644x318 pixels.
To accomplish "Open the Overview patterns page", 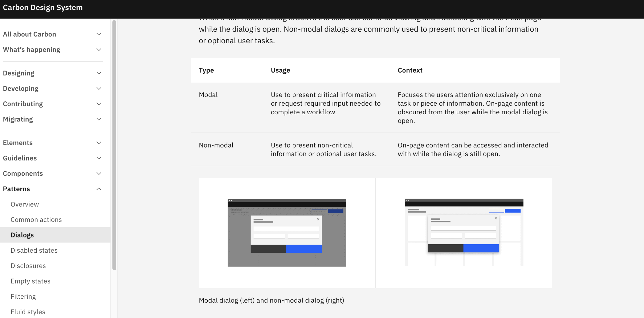I will point(25,204).
